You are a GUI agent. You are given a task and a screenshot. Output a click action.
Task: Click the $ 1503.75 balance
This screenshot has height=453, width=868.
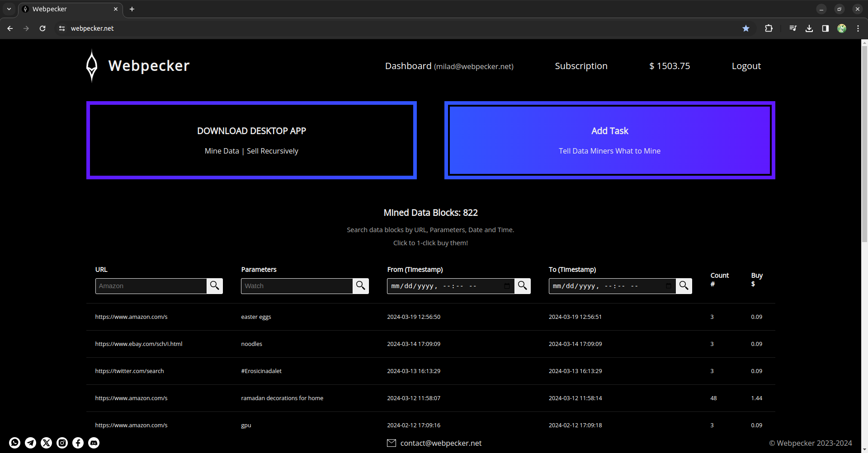pyautogui.click(x=670, y=66)
